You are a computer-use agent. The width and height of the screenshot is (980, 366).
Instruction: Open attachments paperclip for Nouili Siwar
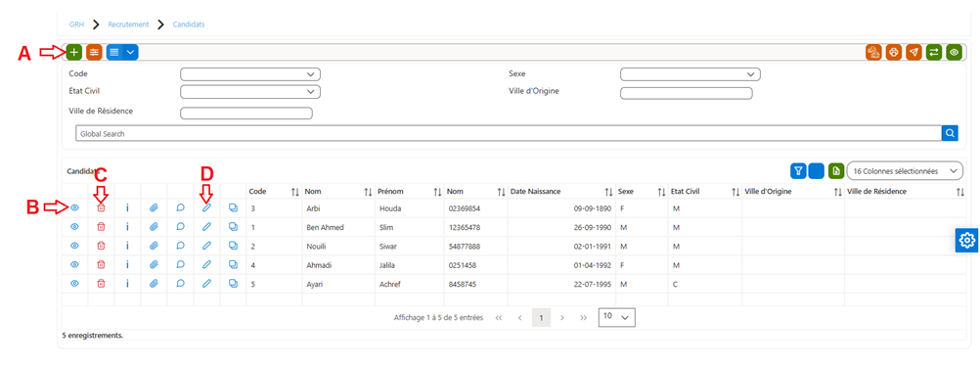click(154, 246)
